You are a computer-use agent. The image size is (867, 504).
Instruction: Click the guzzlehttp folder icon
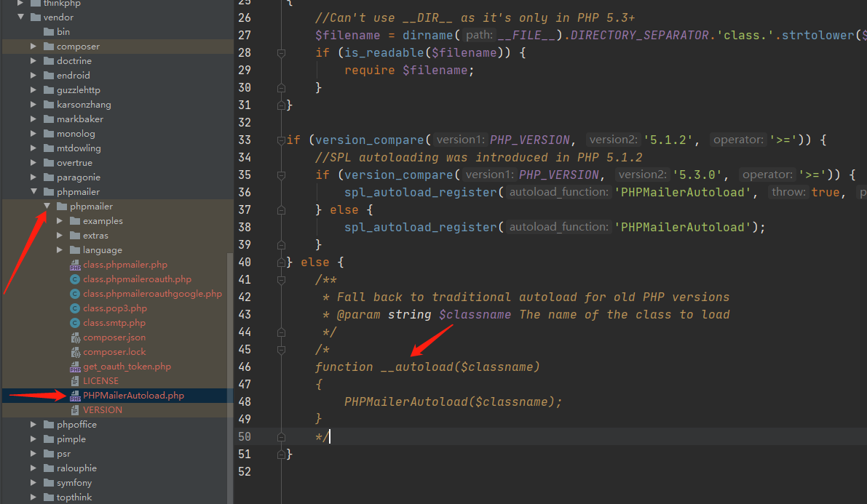pos(49,90)
